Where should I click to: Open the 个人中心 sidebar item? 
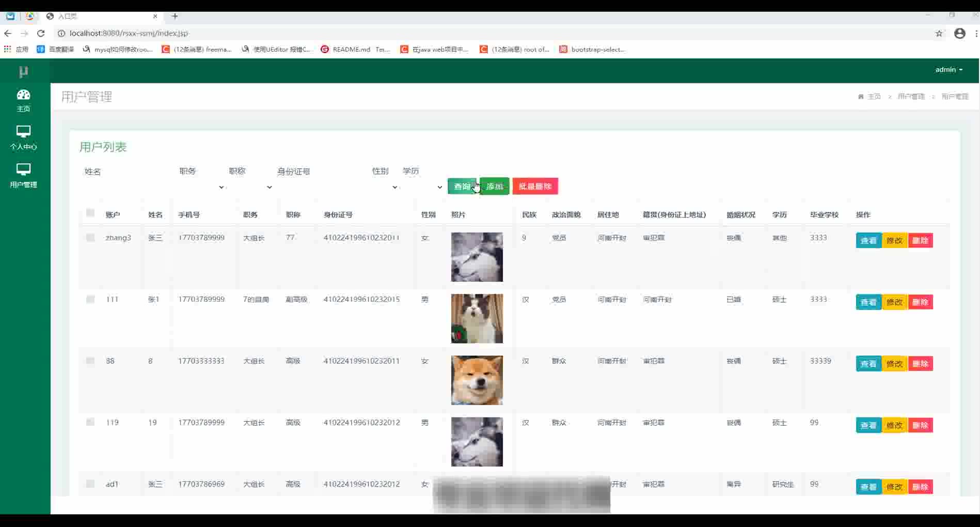point(23,137)
